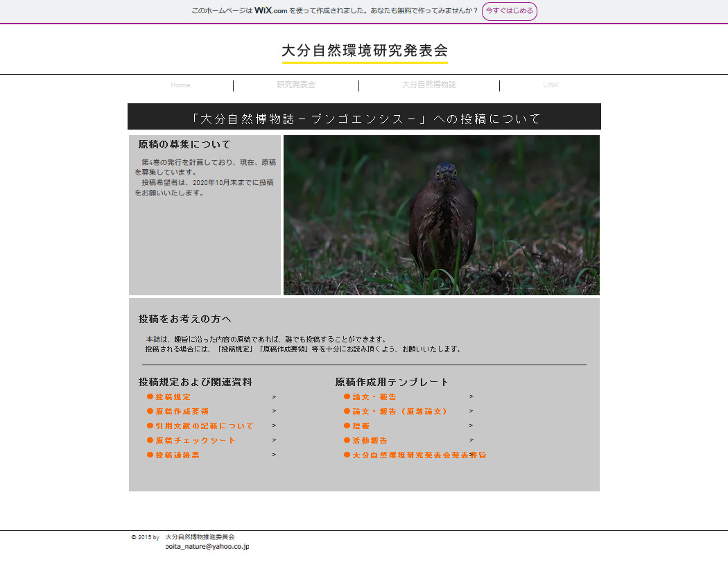
Task: Open the Home menu item
Action: tap(180, 85)
